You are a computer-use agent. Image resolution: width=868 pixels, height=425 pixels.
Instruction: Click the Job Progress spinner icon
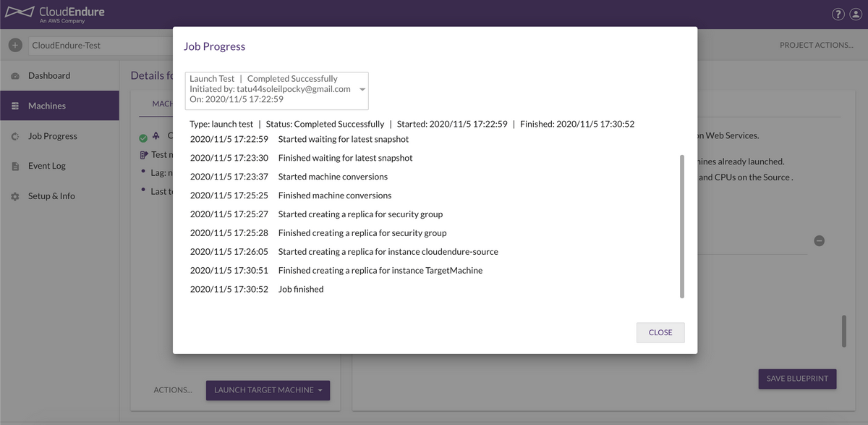(15, 136)
